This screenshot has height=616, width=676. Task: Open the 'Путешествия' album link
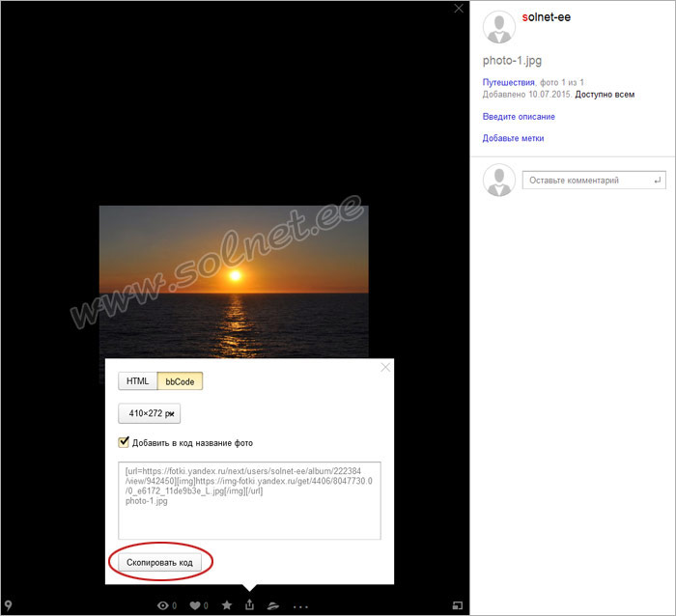[x=508, y=83]
